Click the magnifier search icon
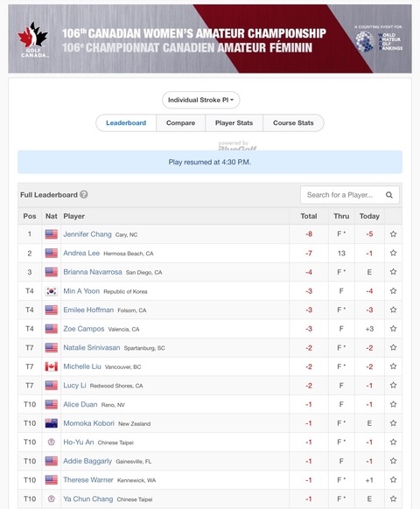420x509 pixels. (x=389, y=195)
